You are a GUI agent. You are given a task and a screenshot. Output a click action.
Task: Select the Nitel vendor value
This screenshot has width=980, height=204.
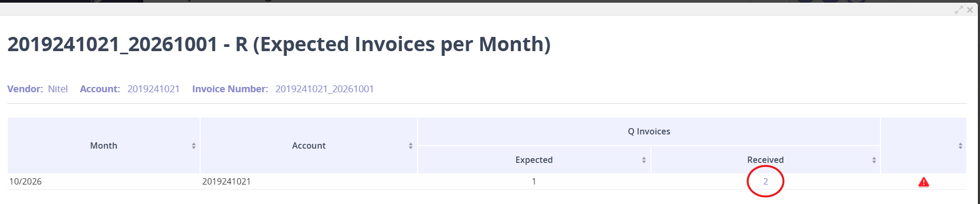pyautogui.click(x=58, y=89)
